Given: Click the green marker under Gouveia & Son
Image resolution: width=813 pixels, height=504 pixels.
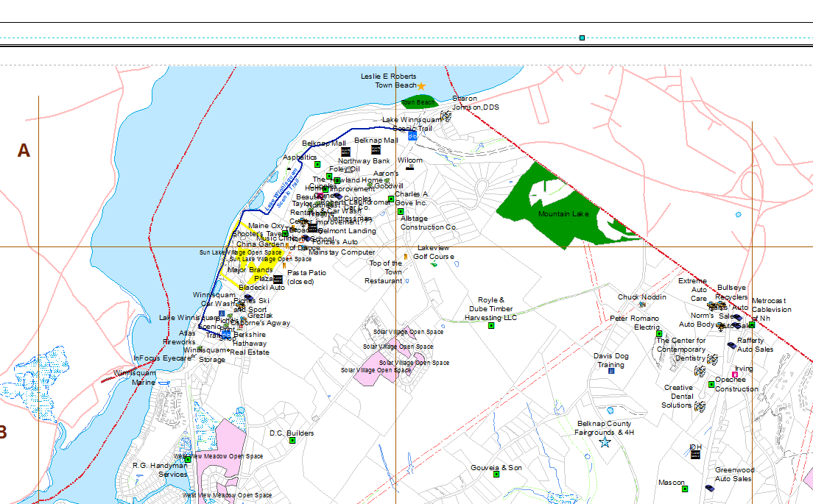Looking at the screenshot, I should [x=496, y=474].
